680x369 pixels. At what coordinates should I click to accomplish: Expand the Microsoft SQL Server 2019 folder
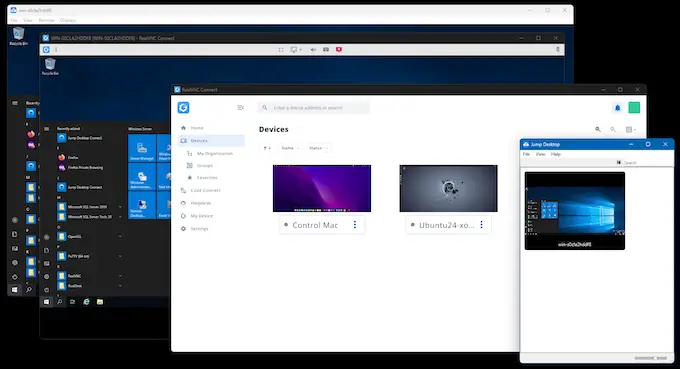[90, 207]
